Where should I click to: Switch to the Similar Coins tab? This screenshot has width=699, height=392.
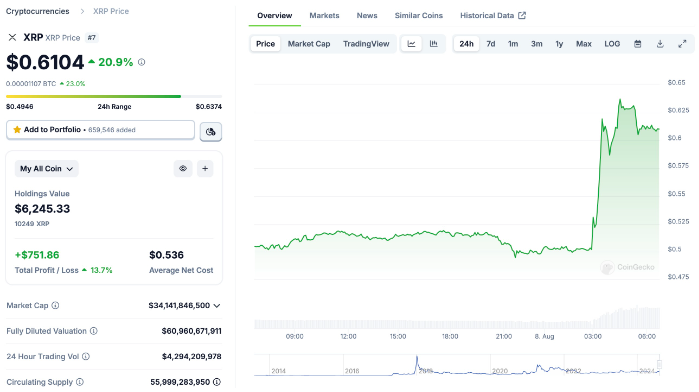tap(419, 16)
